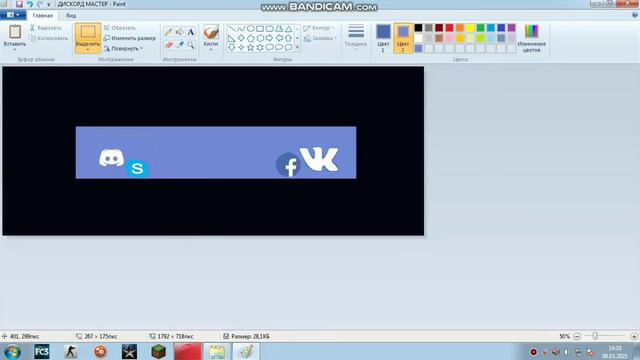Expand the shapes gallery more arrow
The image size is (640, 360).
tap(297, 47)
